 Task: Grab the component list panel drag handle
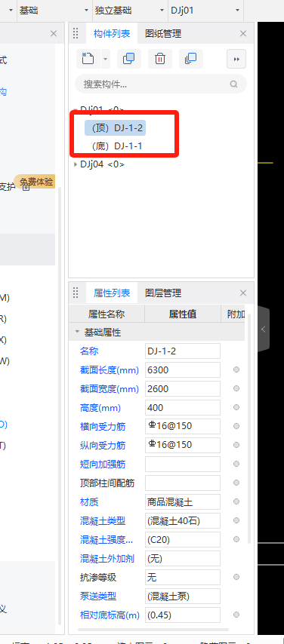(x=76, y=33)
